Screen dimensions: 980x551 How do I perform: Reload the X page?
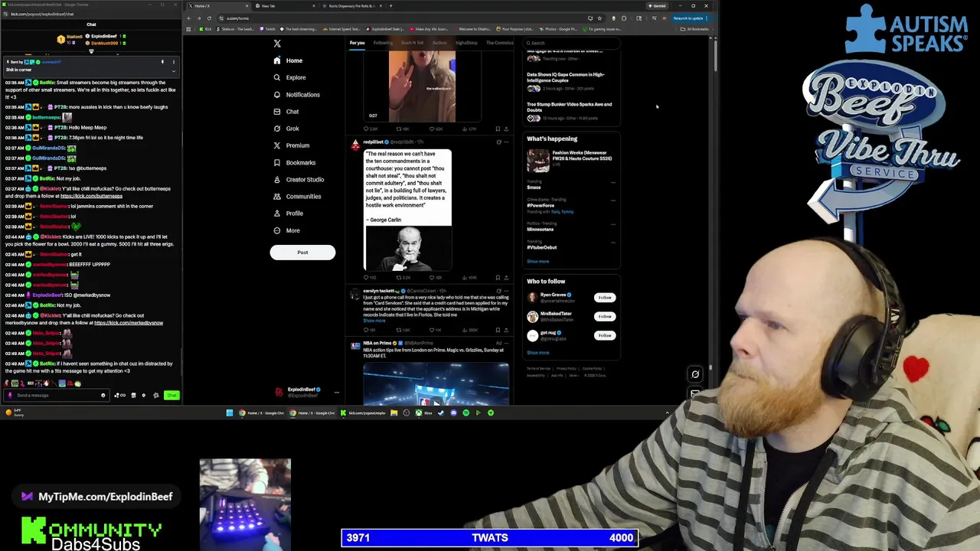[x=210, y=18]
